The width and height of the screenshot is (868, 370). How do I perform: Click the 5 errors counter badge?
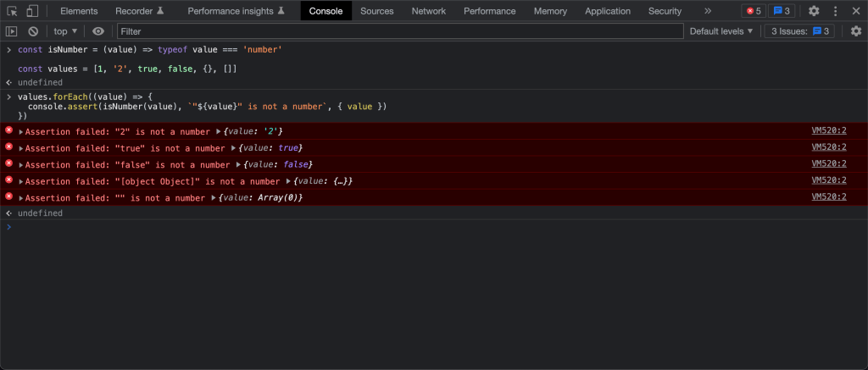pos(754,11)
